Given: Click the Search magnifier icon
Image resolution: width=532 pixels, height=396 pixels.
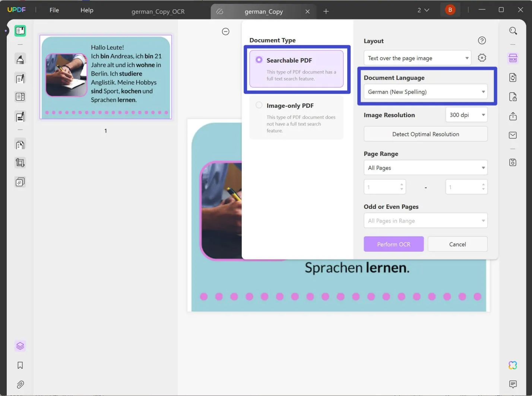Looking at the screenshot, I should [513, 31].
